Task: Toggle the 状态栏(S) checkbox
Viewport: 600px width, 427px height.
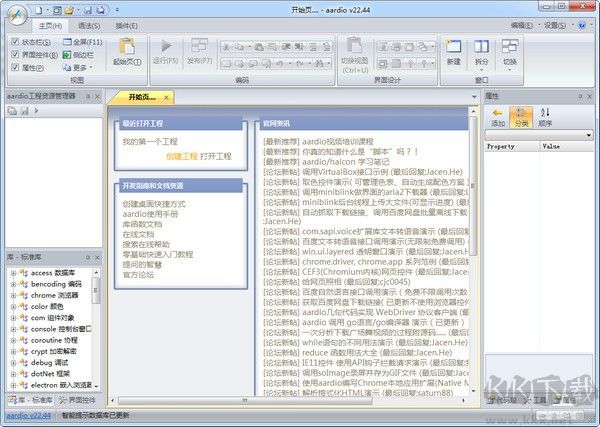Action: point(15,41)
